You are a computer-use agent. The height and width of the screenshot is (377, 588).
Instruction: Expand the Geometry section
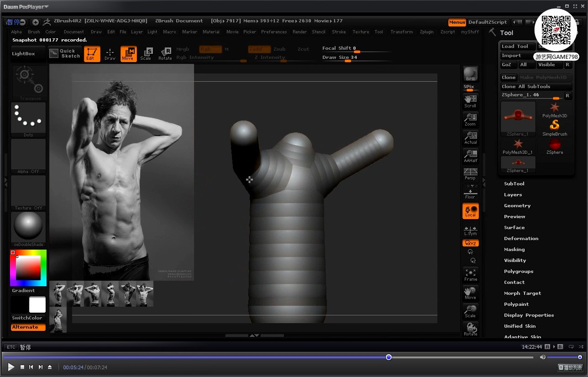pos(517,205)
